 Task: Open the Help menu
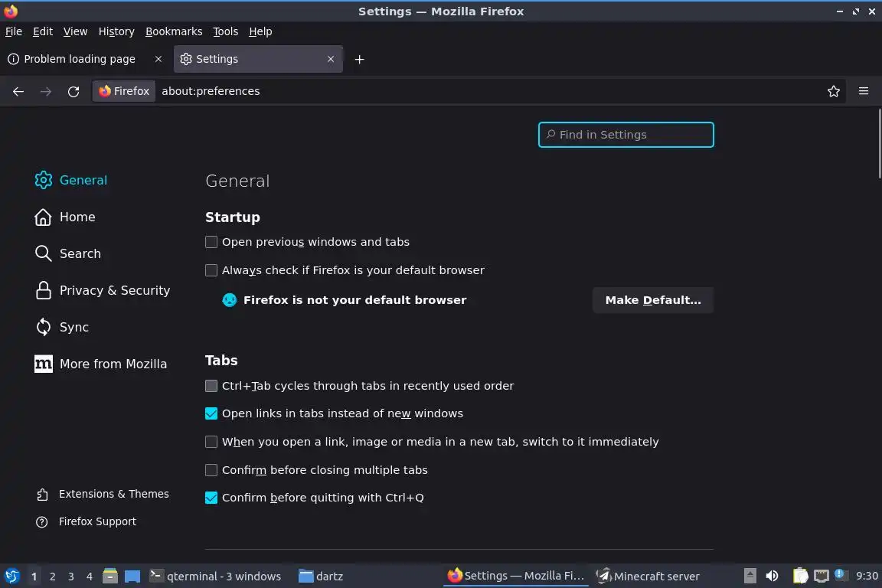click(x=260, y=31)
